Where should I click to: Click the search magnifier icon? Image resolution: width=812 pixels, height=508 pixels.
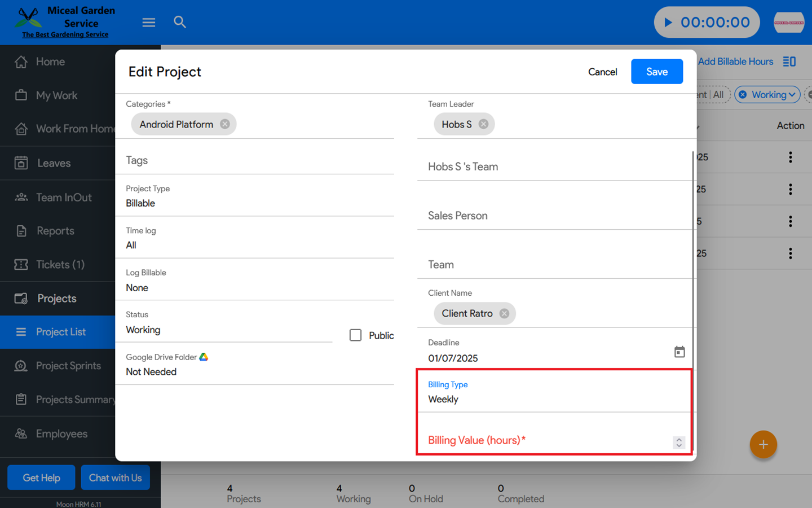[180, 23]
